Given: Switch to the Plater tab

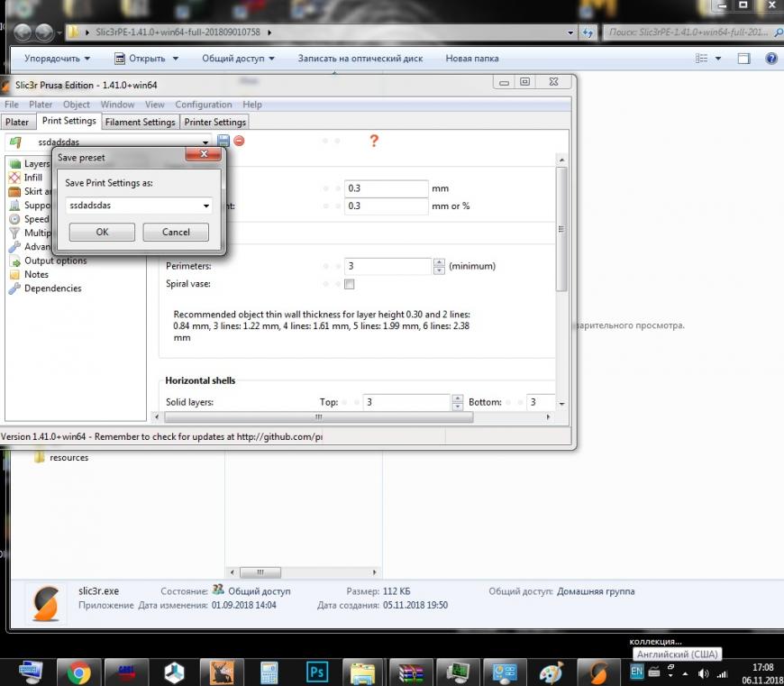Looking at the screenshot, I should [17, 122].
